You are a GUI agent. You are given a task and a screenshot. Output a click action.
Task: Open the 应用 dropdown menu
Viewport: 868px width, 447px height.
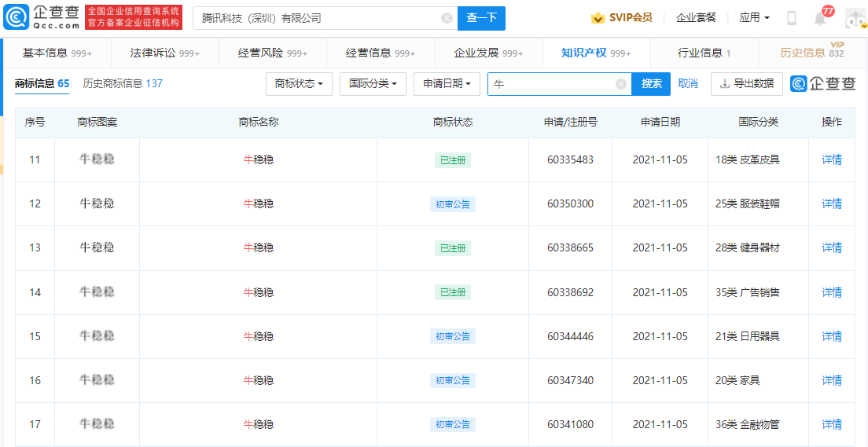pyautogui.click(x=754, y=18)
